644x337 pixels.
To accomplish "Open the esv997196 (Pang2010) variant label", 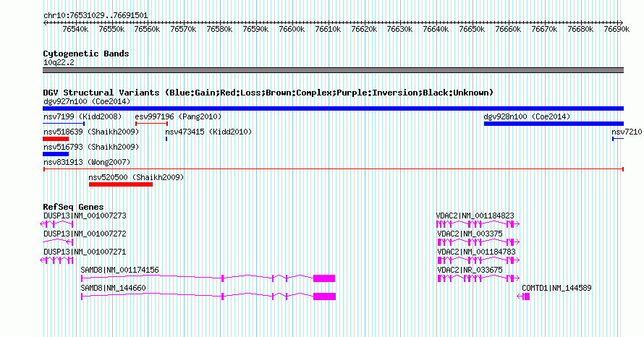I will tap(178, 116).
